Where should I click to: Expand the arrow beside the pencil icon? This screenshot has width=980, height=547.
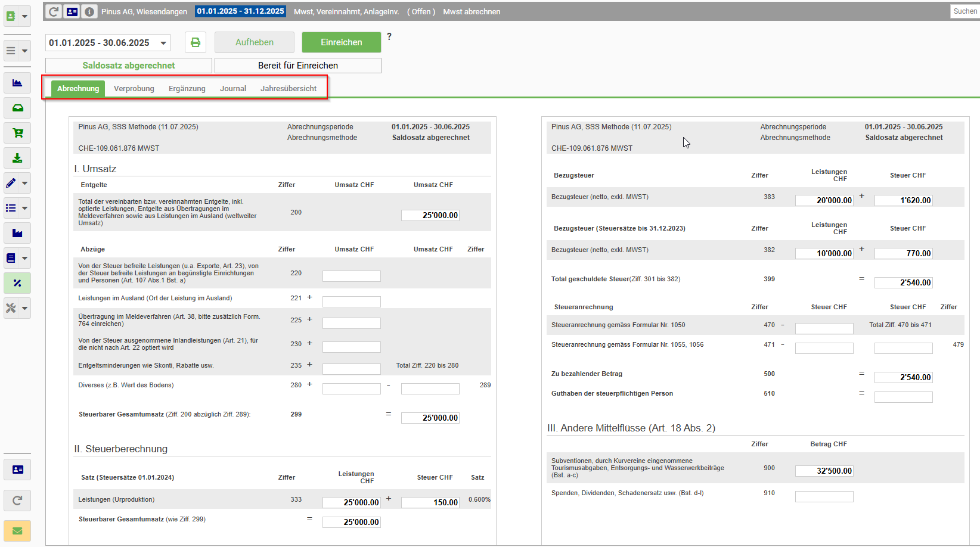coord(24,183)
